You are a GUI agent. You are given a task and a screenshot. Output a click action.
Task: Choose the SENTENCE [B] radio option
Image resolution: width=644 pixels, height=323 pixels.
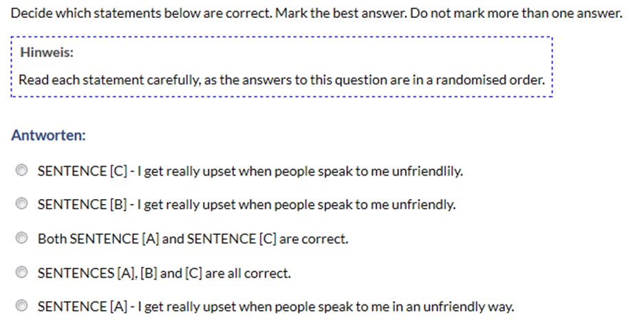pos(21,203)
